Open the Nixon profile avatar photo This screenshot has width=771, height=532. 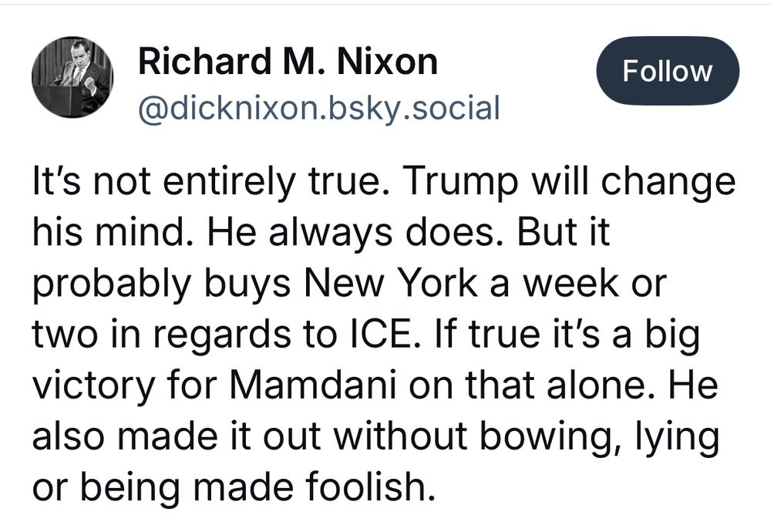72,76
